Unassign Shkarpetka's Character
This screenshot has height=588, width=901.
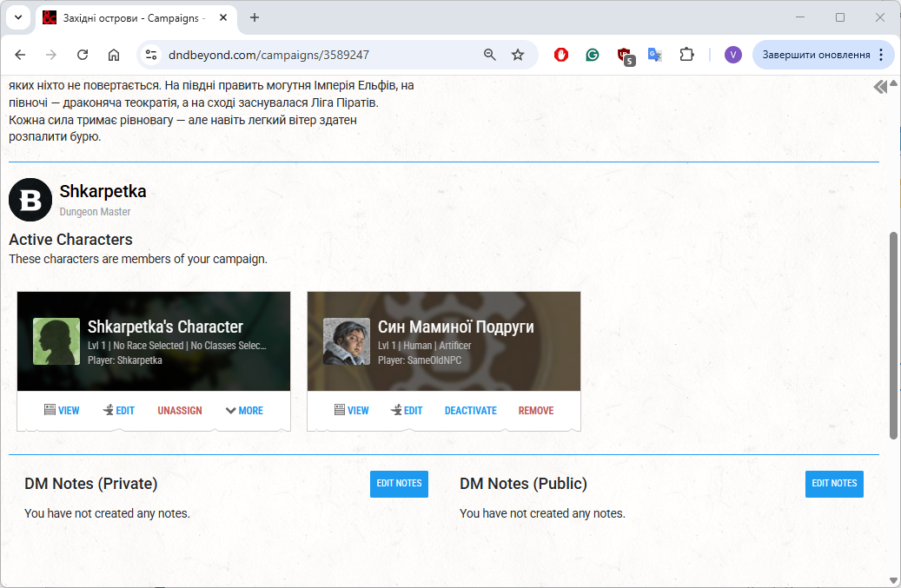180,411
